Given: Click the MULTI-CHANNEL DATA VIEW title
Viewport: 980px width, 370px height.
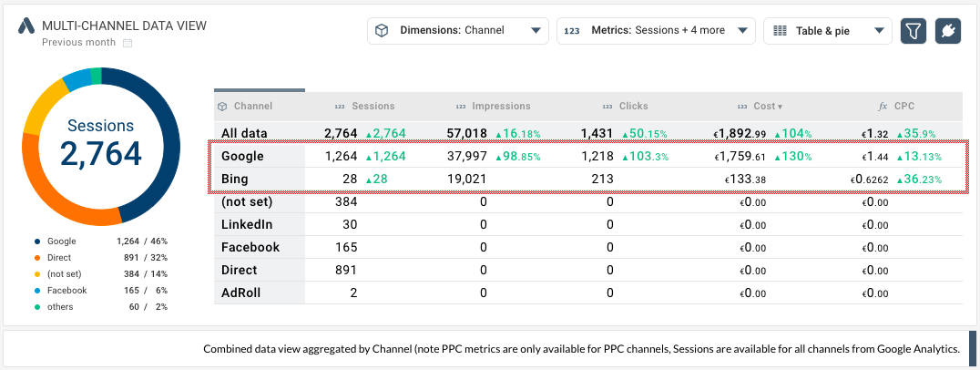Looking at the screenshot, I should click(x=124, y=26).
